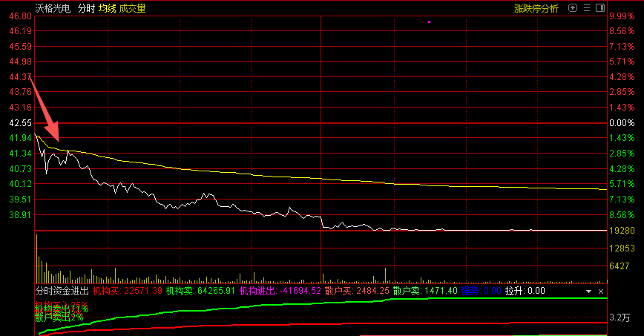This screenshot has height=336, width=644.
Task: Toggle the 成交量 volume label
Action: click(132, 8)
